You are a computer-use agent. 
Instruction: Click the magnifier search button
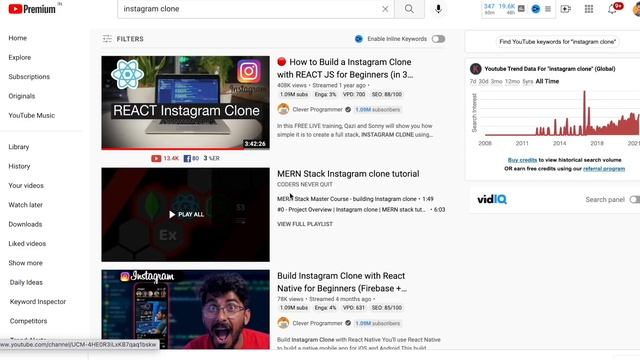tap(409, 9)
